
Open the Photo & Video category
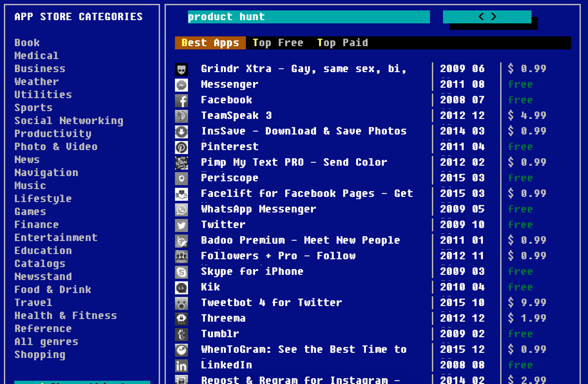coord(56,147)
